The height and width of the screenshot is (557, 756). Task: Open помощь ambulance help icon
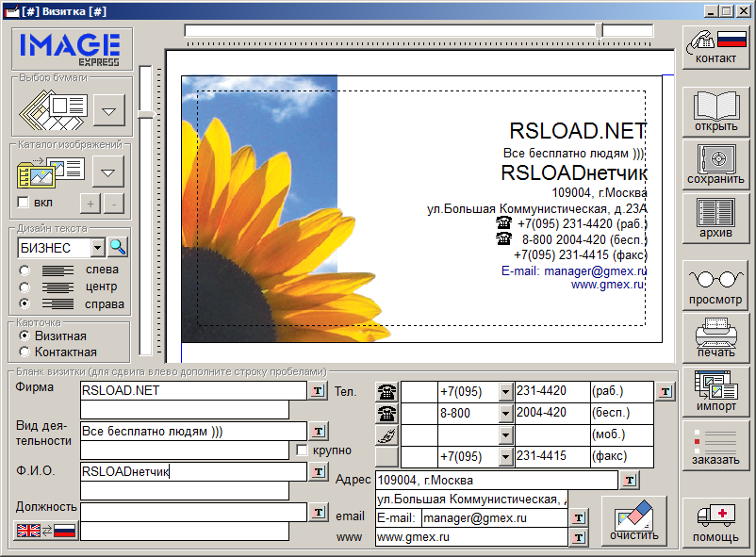point(716,523)
